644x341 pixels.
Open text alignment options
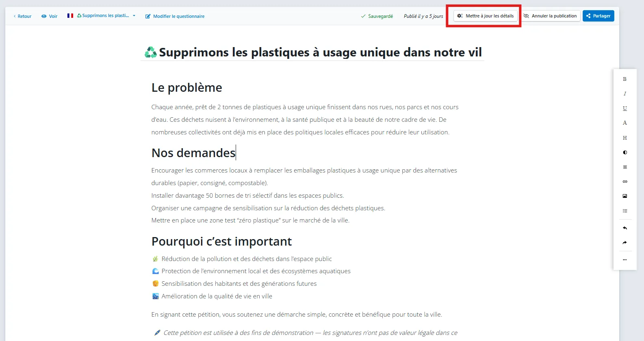[624, 167]
